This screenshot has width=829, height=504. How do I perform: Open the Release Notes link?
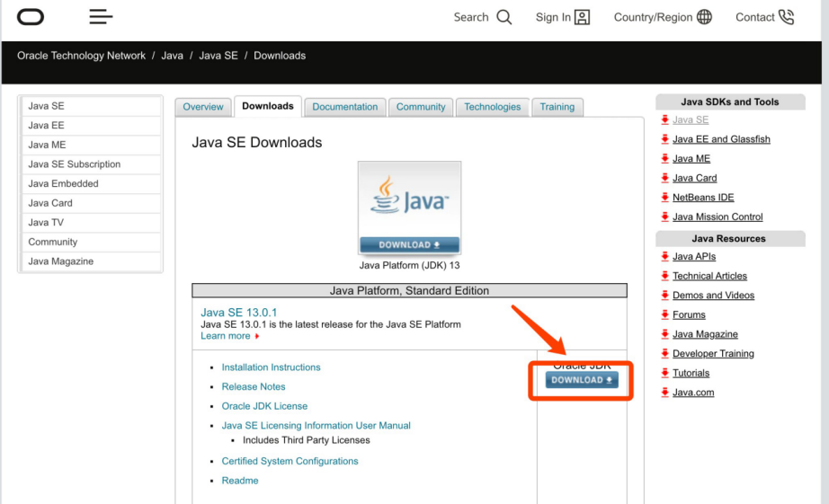click(x=254, y=386)
